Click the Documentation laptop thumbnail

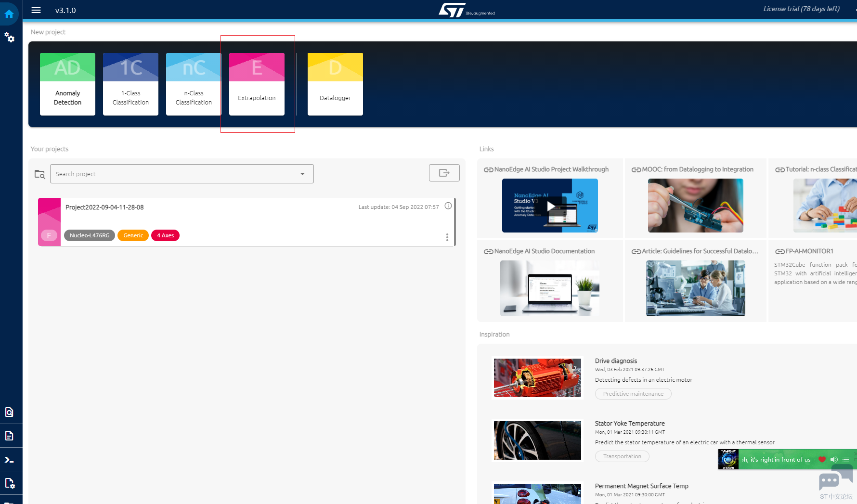(550, 288)
